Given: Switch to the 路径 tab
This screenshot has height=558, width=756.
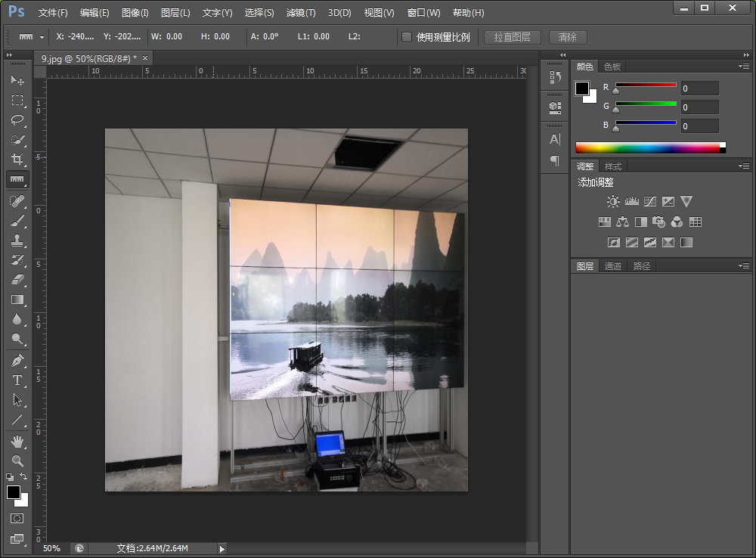Looking at the screenshot, I should (x=640, y=265).
